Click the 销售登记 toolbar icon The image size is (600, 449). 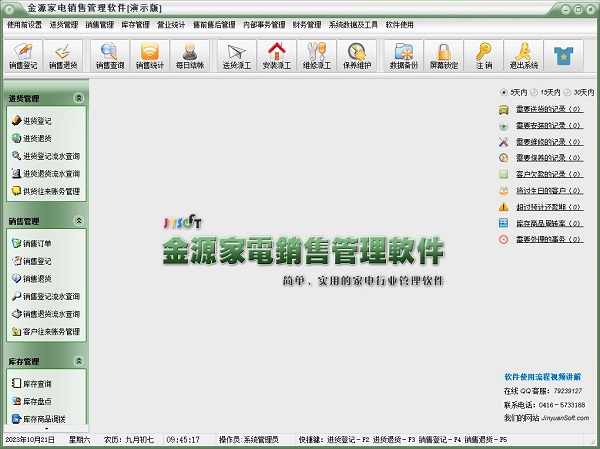pyautogui.click(x=21, y=55)
